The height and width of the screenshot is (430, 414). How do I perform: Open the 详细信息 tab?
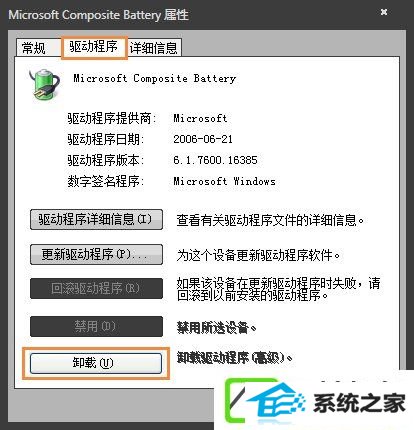[154, 48]
